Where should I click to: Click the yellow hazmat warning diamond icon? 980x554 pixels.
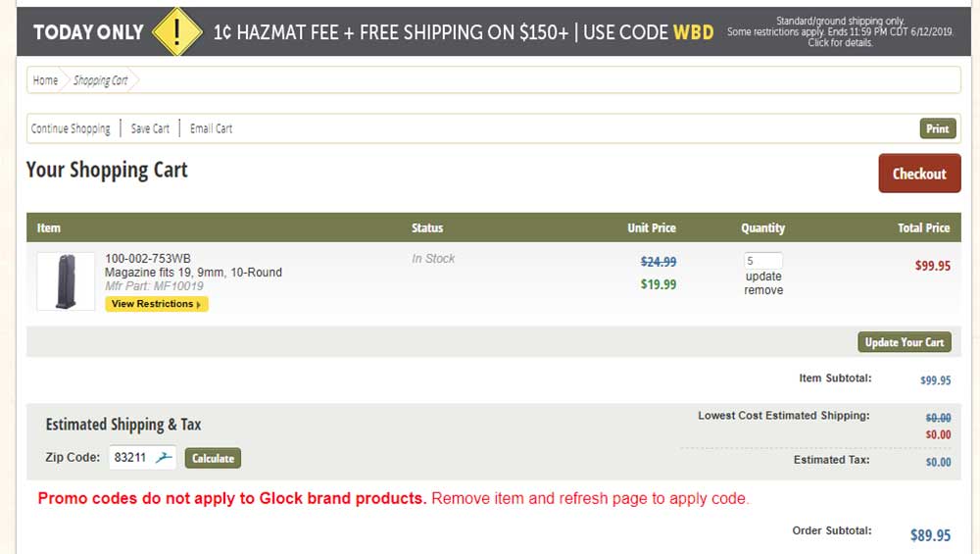click(x=176, y=32)
